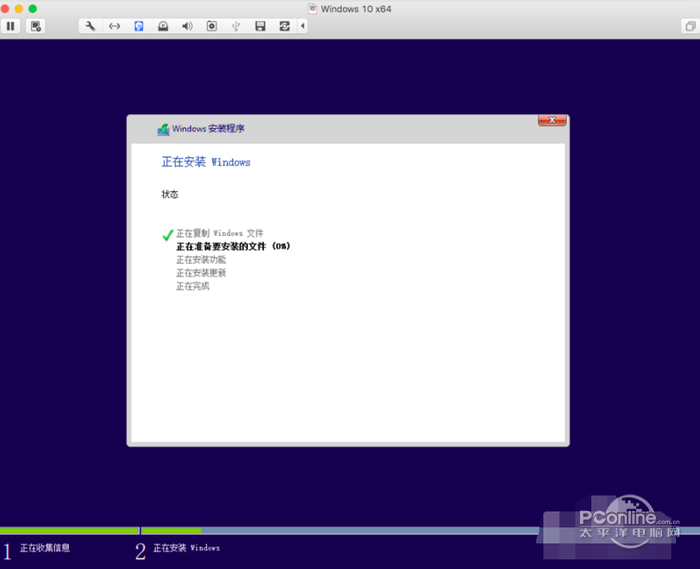Click the single window view icon
700x569 pixels.
[690, 26]
